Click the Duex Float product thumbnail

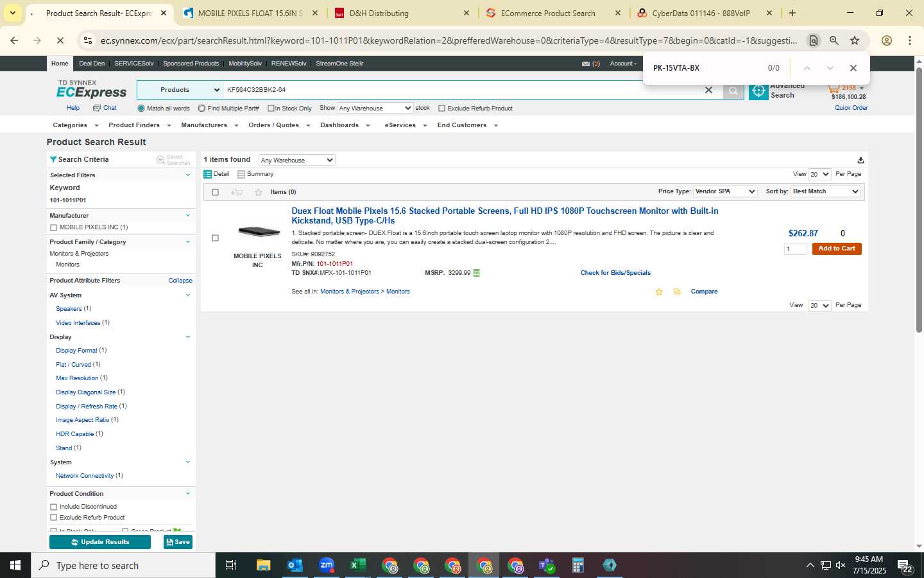(259, 231)
